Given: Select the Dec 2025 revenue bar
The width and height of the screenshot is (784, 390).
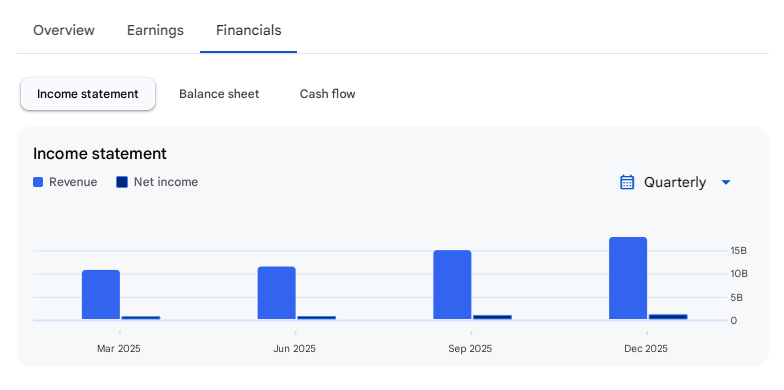Looking at the screenshot, I should pyautogui.click(x=628, y=278).
